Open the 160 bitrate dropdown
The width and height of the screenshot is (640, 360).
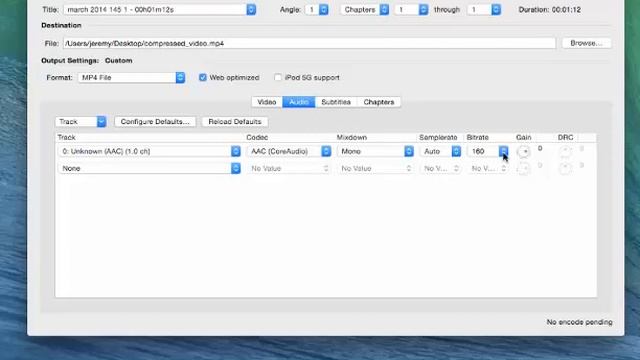click(488, 151)
